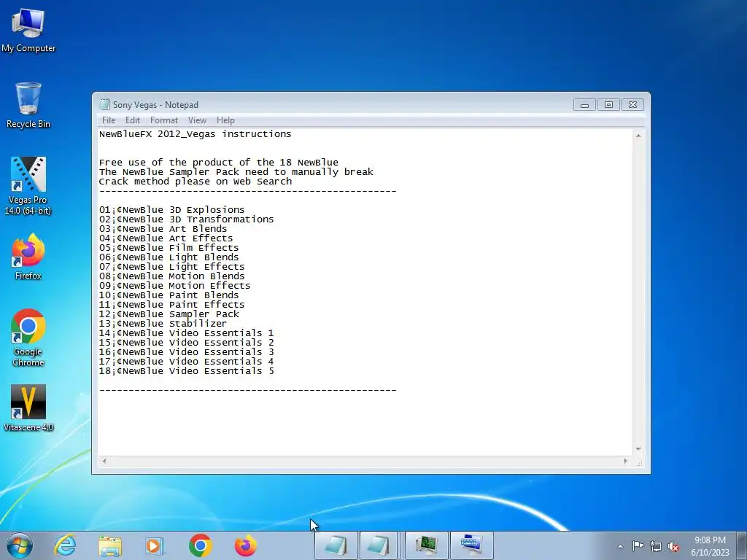Open the green monitor app in taskbar
The height and width of the screenshot is (560, 747).
click(x=426, y=545)
